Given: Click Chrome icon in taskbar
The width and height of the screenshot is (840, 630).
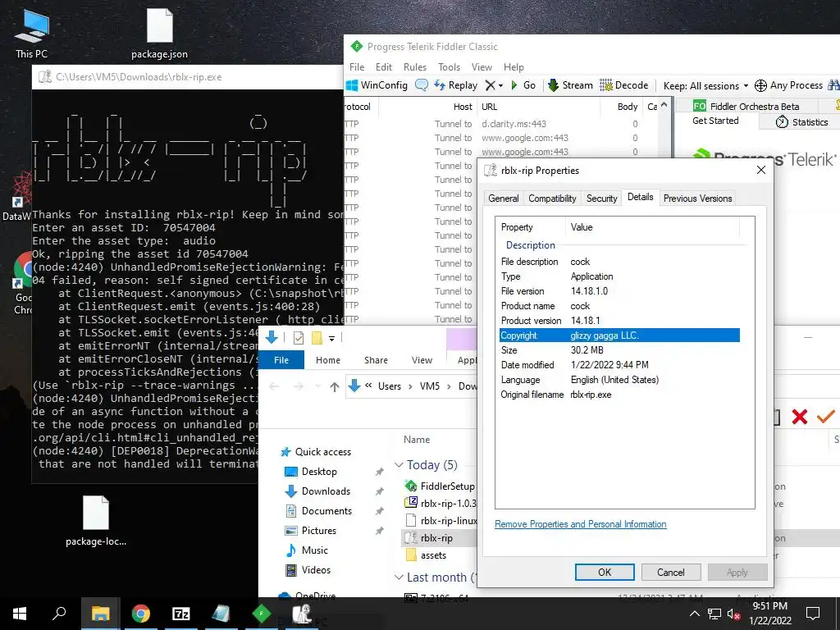Looking at the screenshot, I should (141, 614).
